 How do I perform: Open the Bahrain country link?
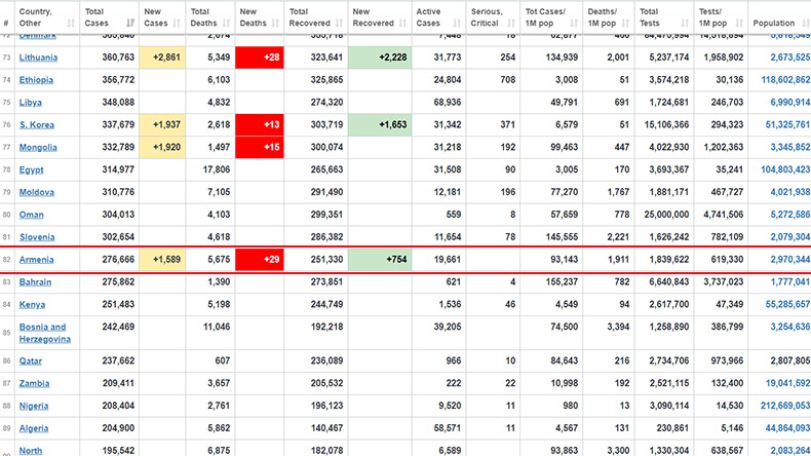35,282
